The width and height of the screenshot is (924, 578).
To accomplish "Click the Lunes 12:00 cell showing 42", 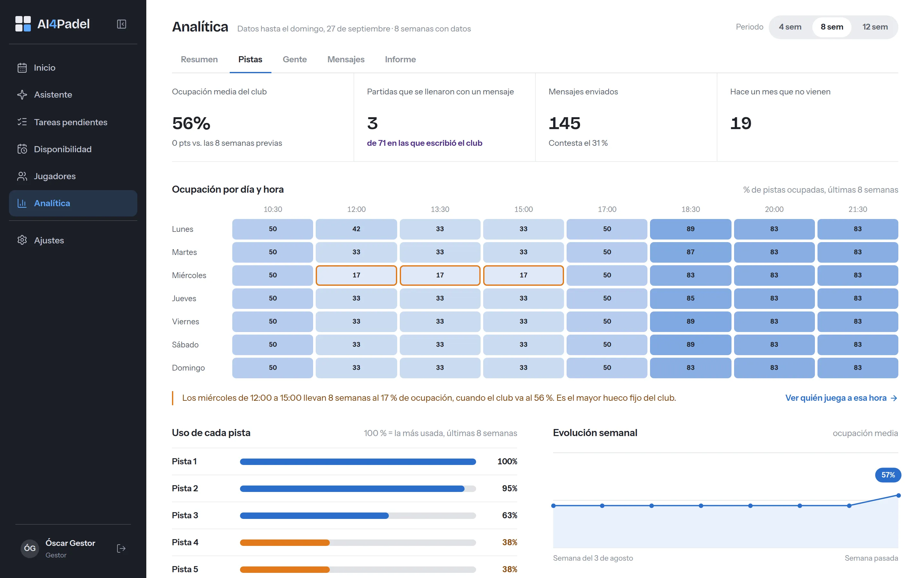I will click(356, 229).
